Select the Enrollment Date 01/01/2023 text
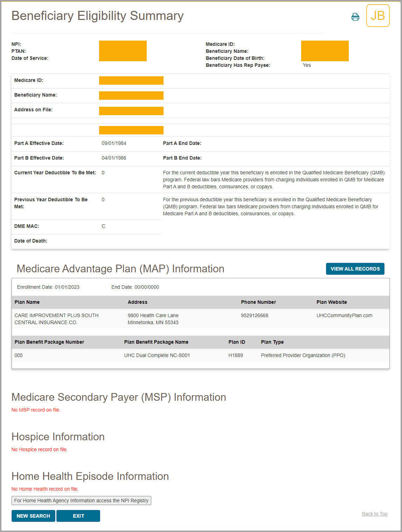The image size is (402, 532). coord(48,287)
